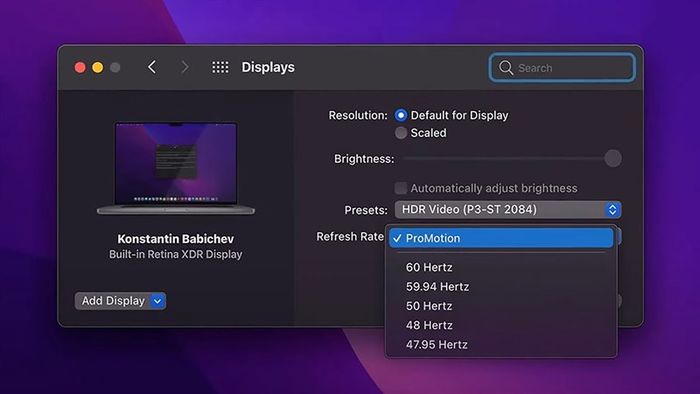
Task: Click the Displays window title
Action: click(268, 67)
